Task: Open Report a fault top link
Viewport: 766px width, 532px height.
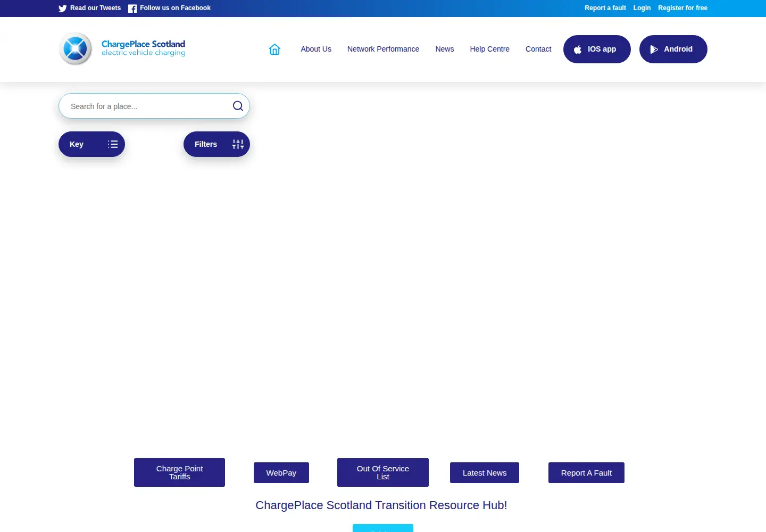Action: (605, 8)
